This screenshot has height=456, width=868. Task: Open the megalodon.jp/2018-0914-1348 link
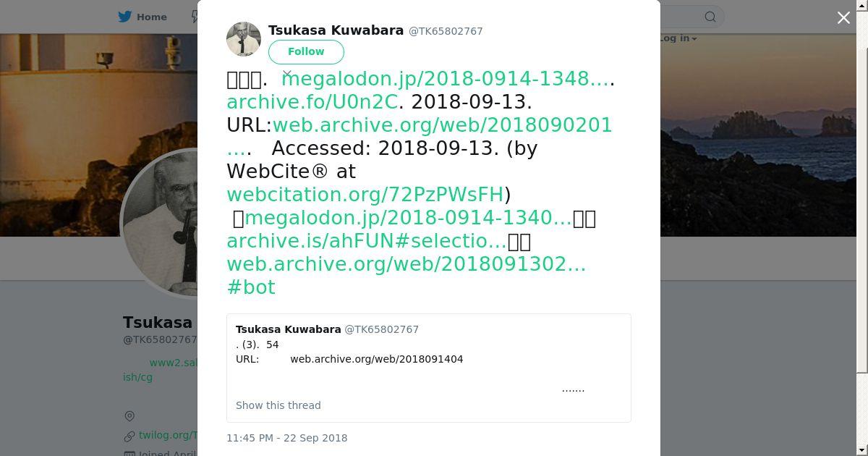(x=446, y=79)
